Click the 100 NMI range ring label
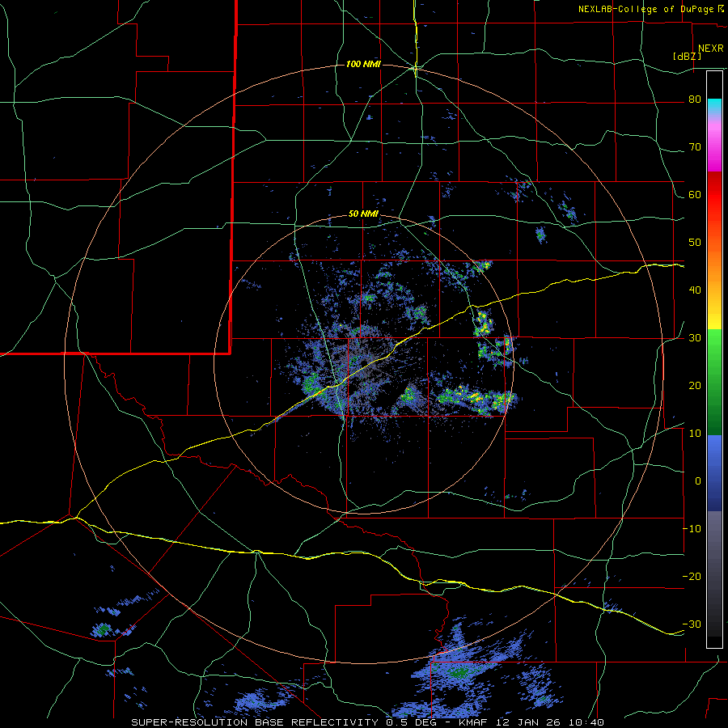Viewport: 728px width, 728px height. click(363, 64)
